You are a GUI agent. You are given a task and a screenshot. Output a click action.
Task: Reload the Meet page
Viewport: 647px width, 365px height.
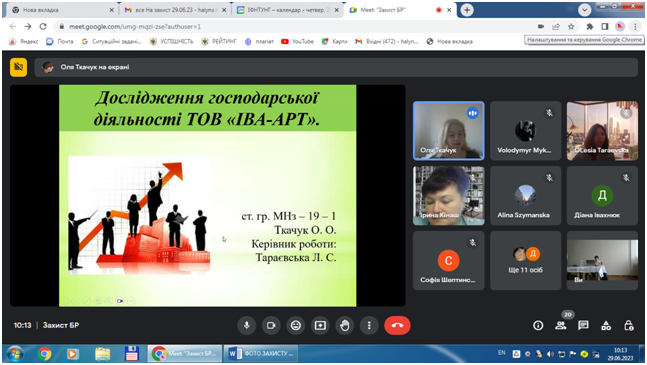(43, 26)
